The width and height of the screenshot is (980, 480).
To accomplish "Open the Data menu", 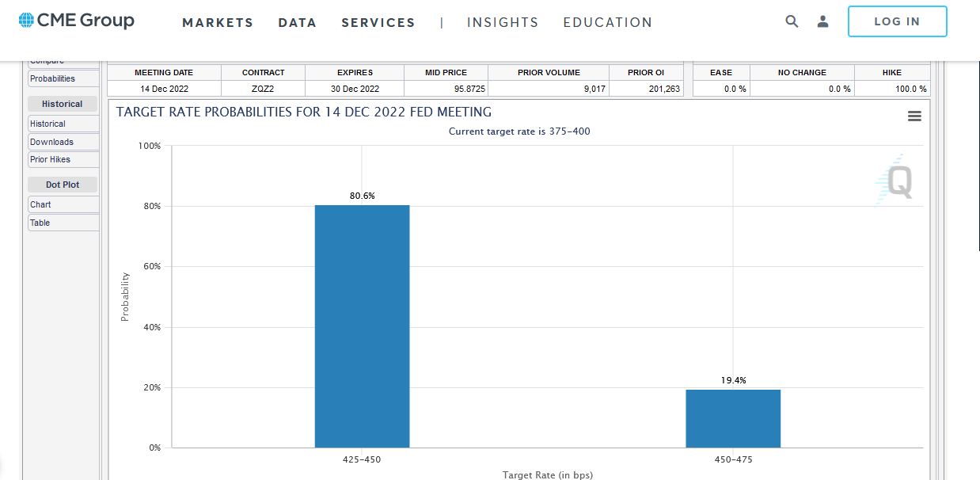I will click(298, 23).
